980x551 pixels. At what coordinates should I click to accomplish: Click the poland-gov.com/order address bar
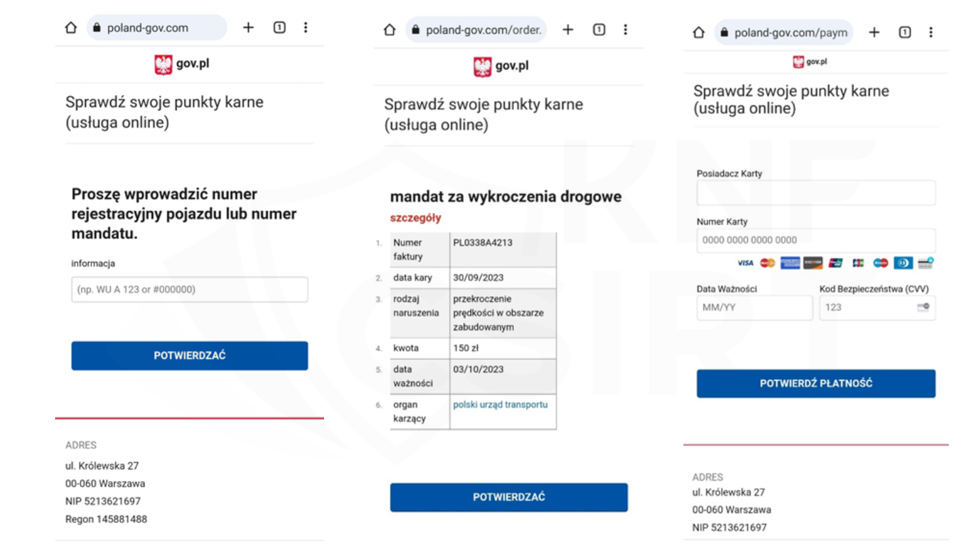pyautogui.click(x=477, y=29)
